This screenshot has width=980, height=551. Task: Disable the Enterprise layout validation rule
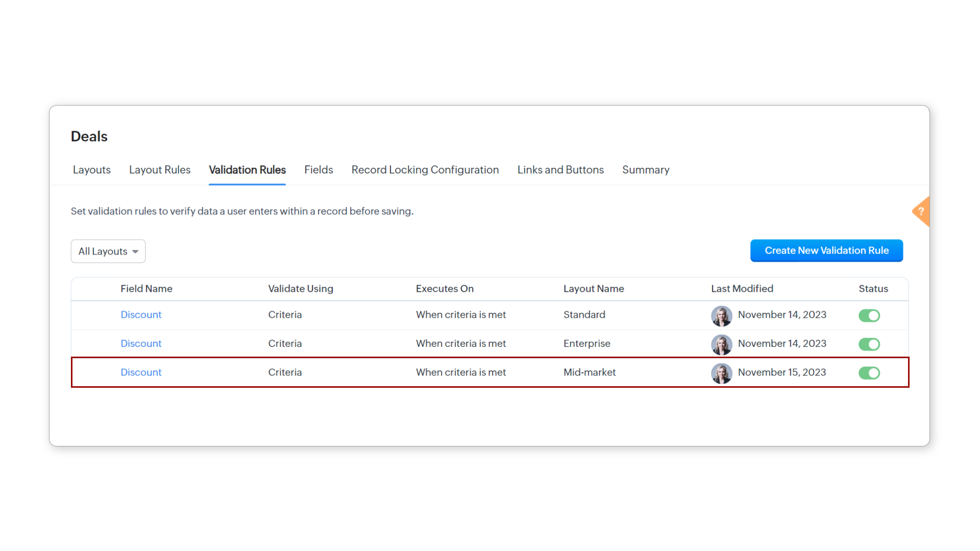pyautogui.click(x=869, y=344)
